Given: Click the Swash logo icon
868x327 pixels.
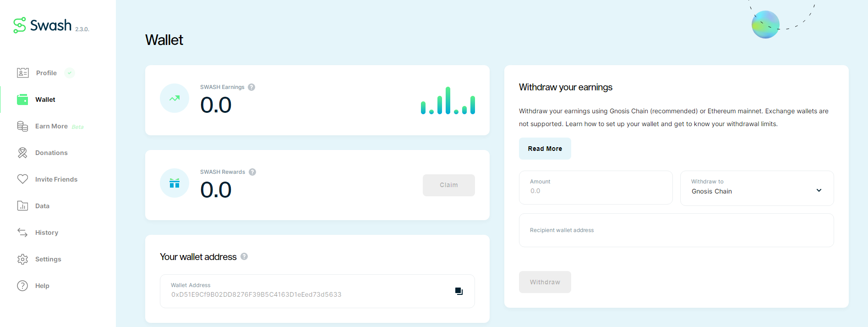Looking at the screenshot, I should tap(20, 25).
